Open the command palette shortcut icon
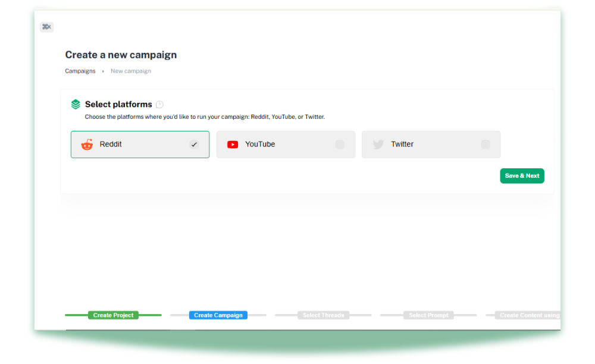Image resolution: width=595 pixels, height=364 pixels. (46, 27)
